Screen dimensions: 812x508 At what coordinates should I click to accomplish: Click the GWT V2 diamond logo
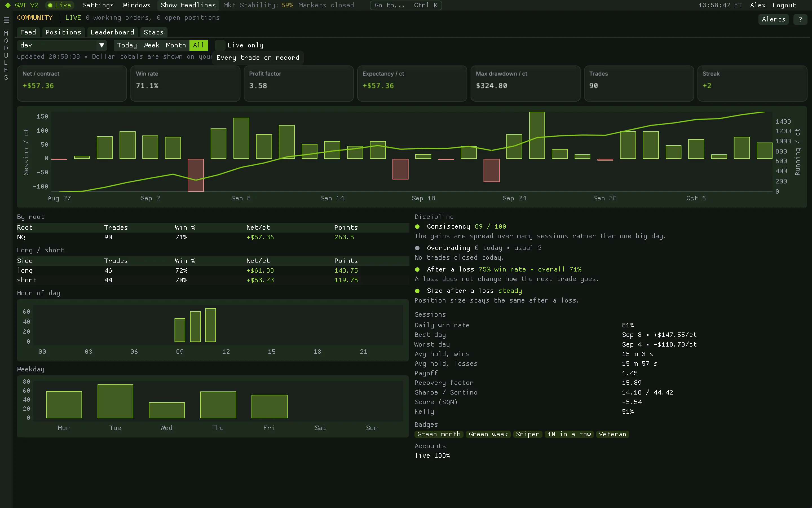click(8, 5)
